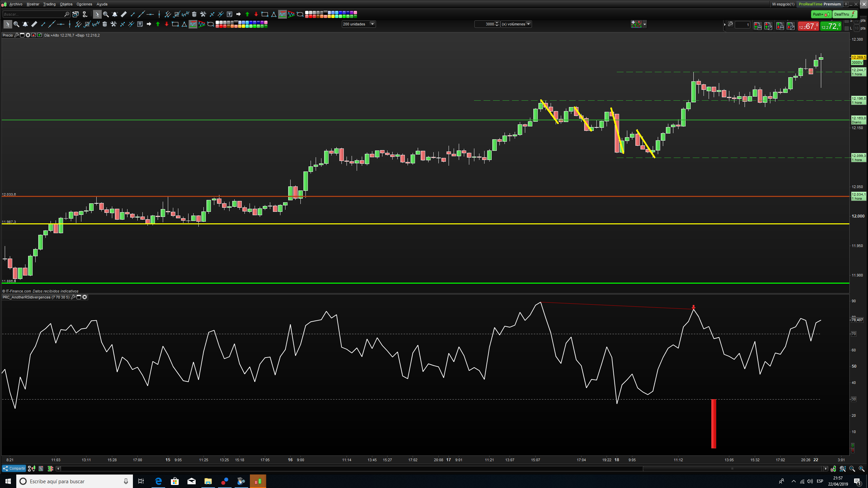Open the Trading menu
This screenshot has width=868, height=488.
(49, 4)
